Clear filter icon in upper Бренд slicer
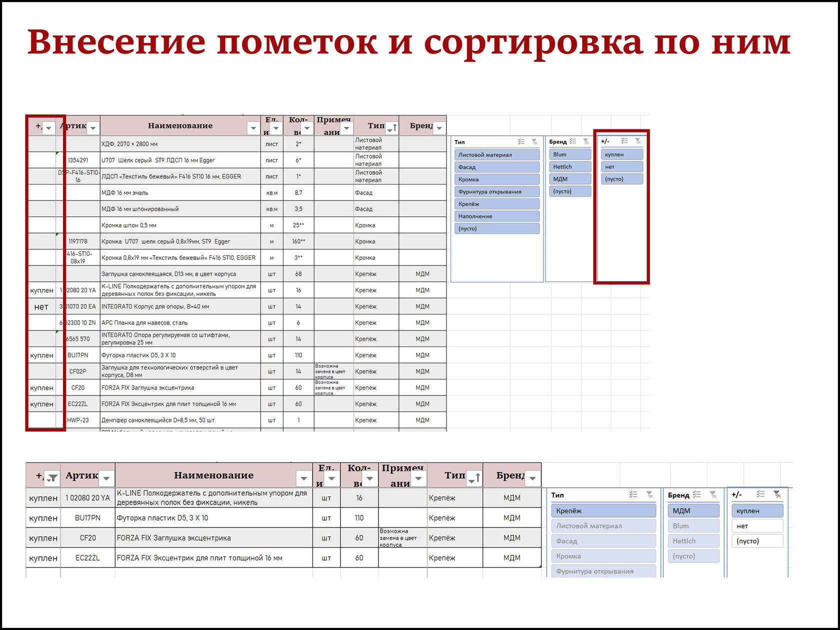Screen dimensions: 840x630 [x=586, y=141]
